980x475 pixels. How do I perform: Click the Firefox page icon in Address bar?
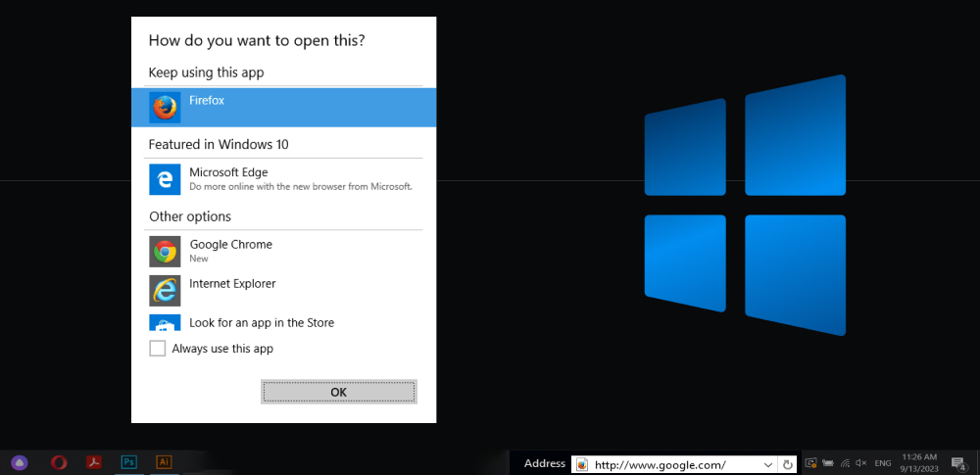[582, 464]
